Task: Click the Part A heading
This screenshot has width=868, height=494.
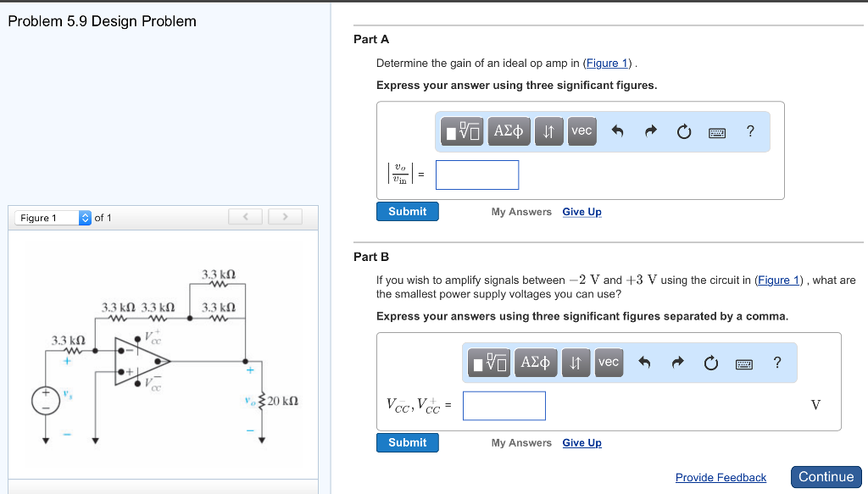Action: click(x=371, y=39)
